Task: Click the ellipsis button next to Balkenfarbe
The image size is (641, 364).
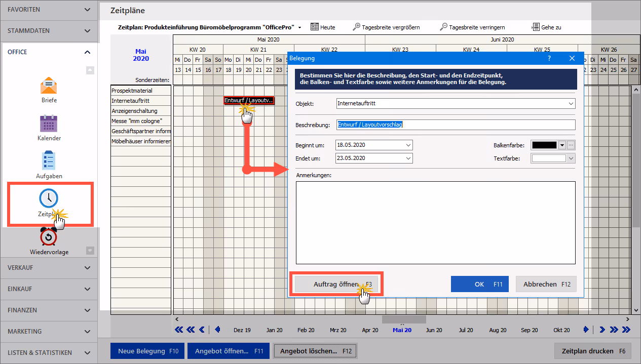Action: pyautogui.click(x=571, y=145)
